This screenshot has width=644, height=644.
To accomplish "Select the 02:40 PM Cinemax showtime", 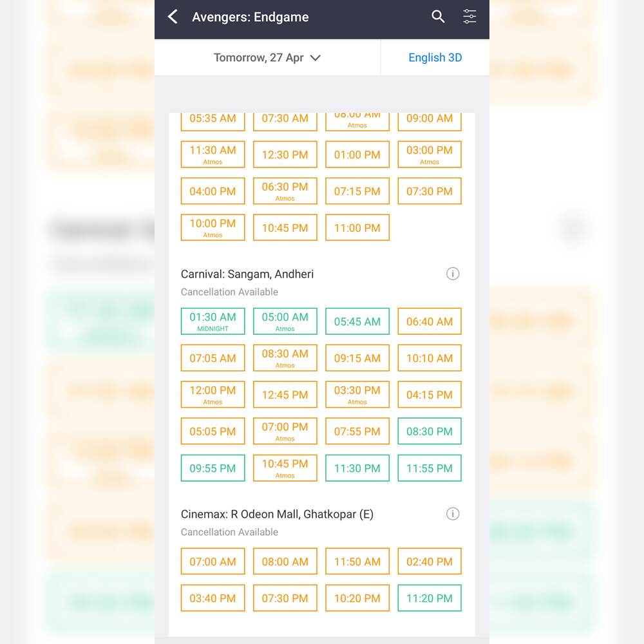I will (x=430, y=562).
